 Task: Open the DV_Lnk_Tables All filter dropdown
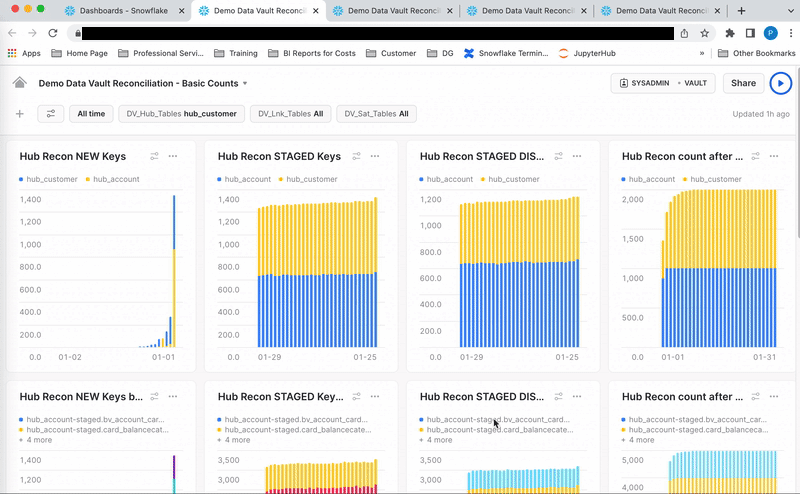point(290,114)
